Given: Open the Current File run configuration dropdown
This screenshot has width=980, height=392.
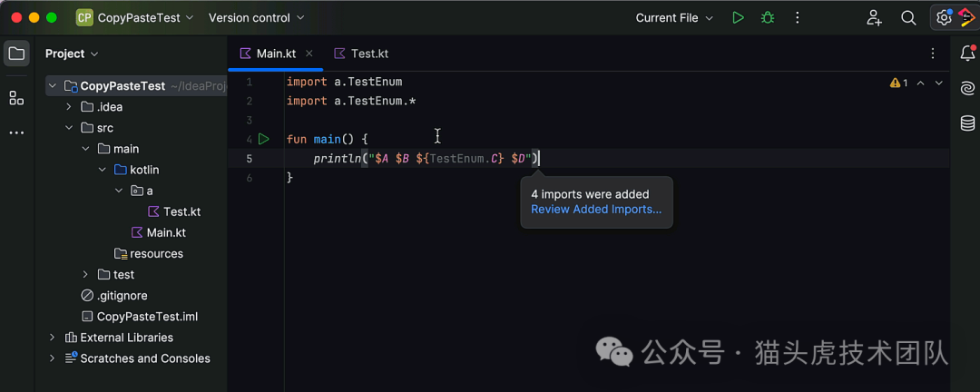Looking at the screenshot, I should click(x=674, y=17).
